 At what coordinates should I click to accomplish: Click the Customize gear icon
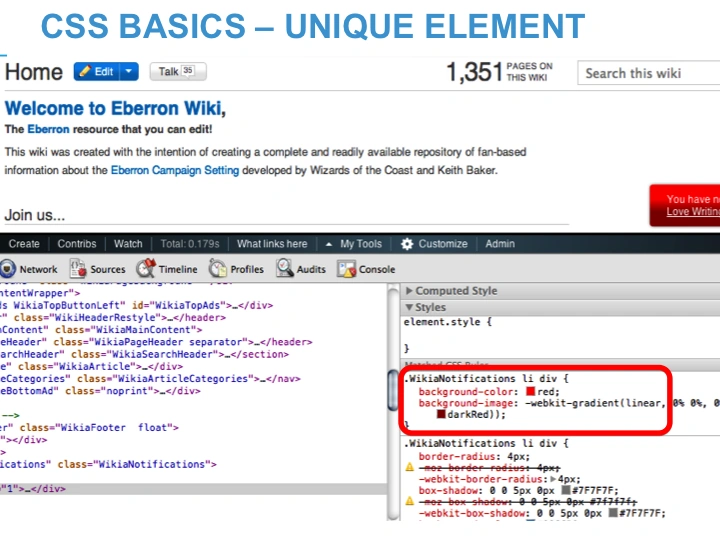[407, 244]
